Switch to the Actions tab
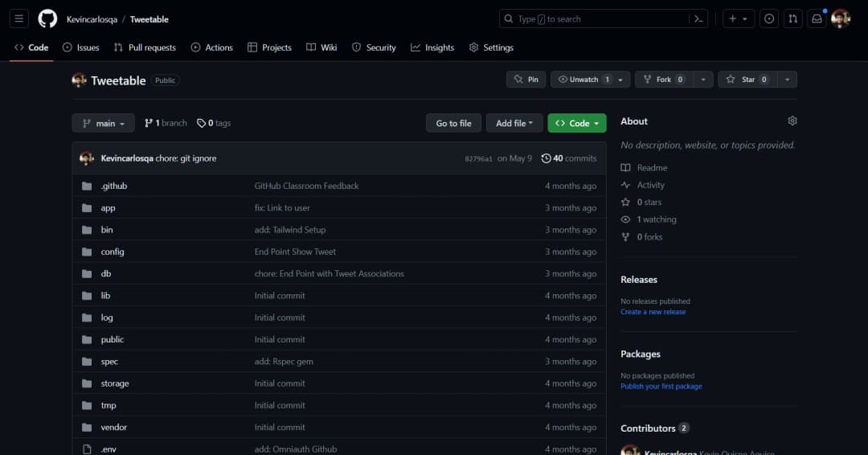 212,47
